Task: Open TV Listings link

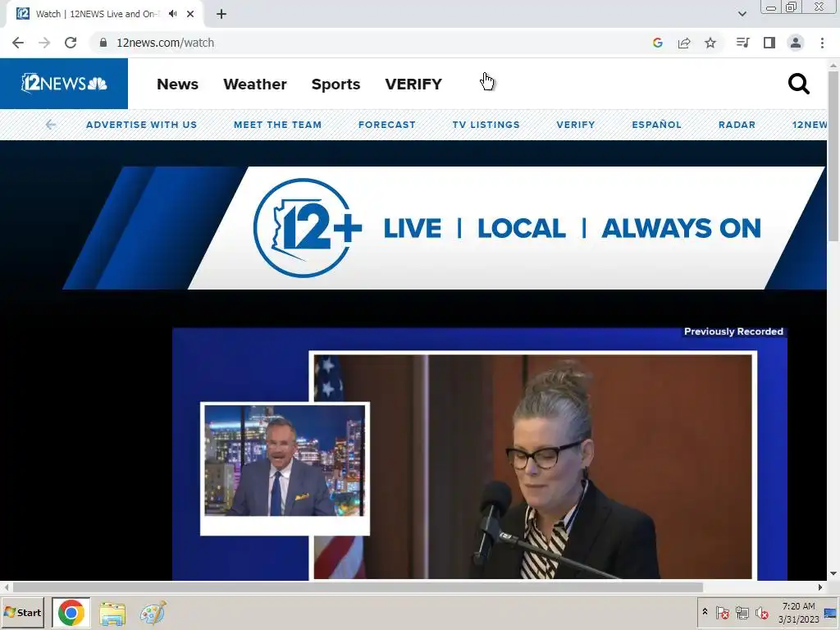Action: click(486, 125)
